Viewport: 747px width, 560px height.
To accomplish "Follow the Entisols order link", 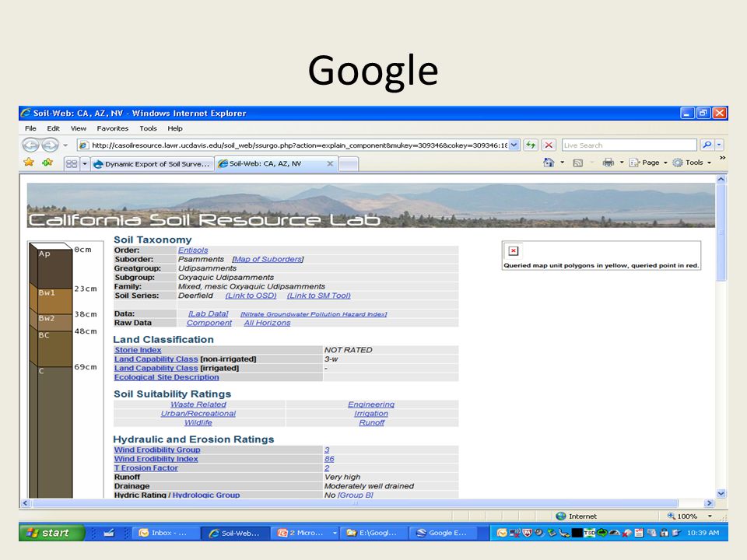I will click(193, 250).
